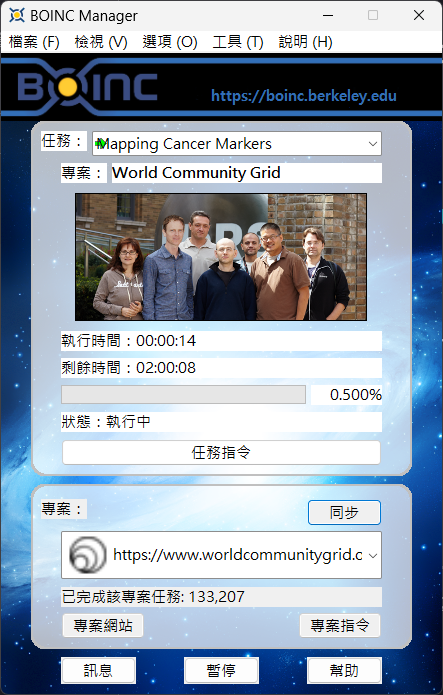Viewport: 443px width, 695px height.
Task: Open the 說明 (H) menu
Action: (x=306, y=42)
